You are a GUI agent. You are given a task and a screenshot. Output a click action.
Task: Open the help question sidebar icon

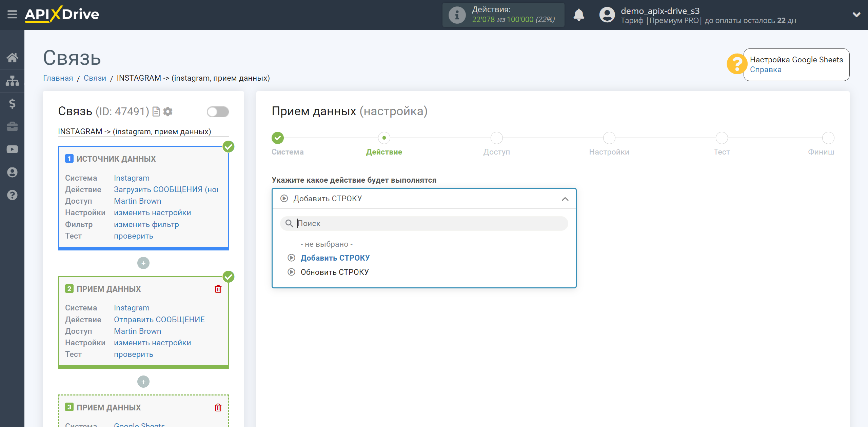pos(12,195)
